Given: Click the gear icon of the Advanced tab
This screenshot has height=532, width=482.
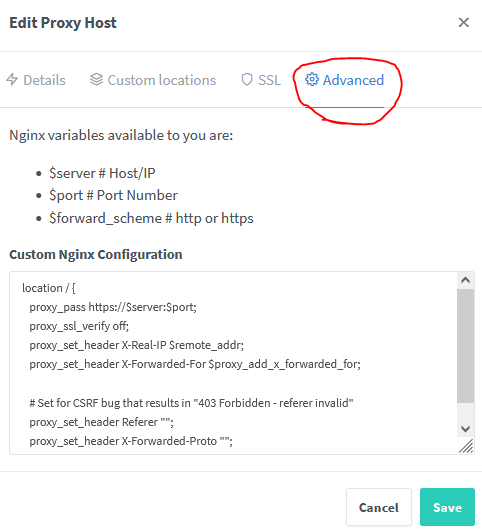Looking at the screenshot, I should tap(312, 79).
